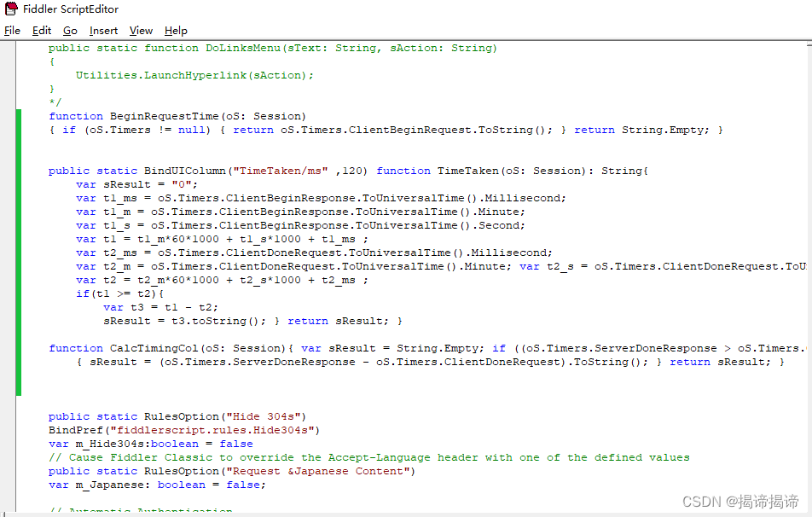Click the var t1_ms assignment line
This screenshot has height=517, width=812.
pos(321,198)
